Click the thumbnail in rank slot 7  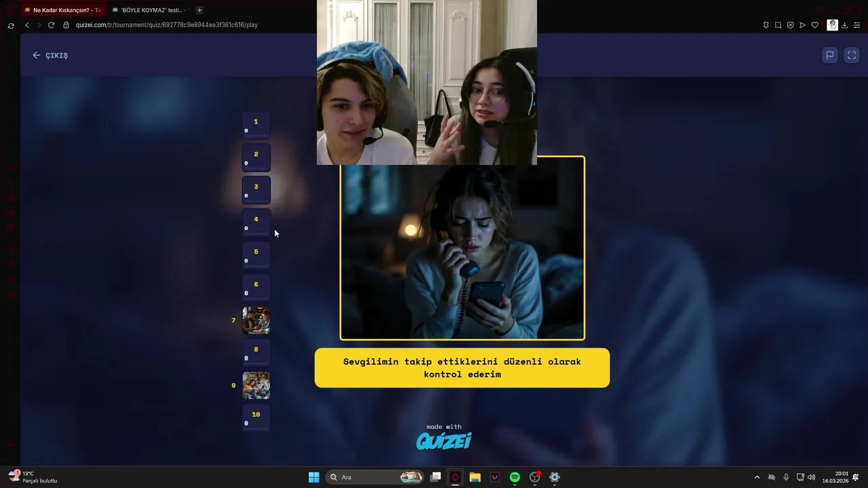pos(256,320)
